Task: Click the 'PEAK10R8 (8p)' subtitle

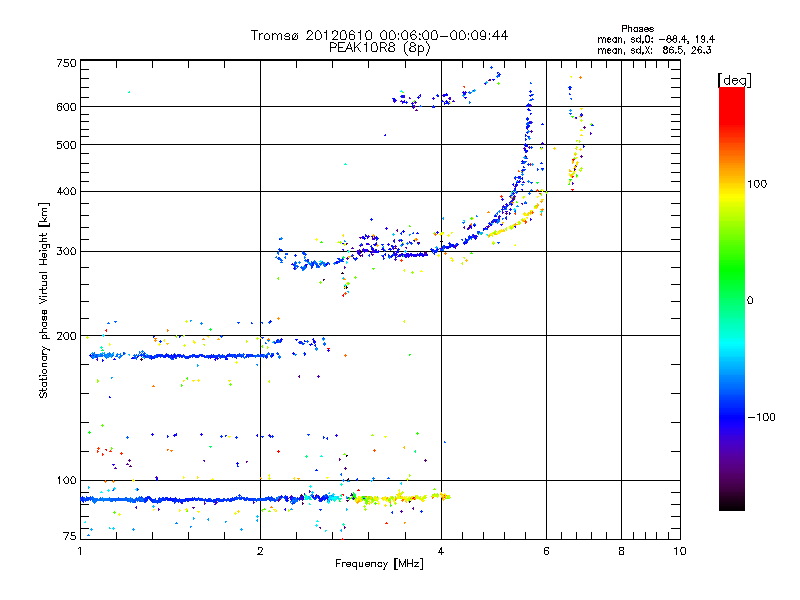Action: [380, 48]
